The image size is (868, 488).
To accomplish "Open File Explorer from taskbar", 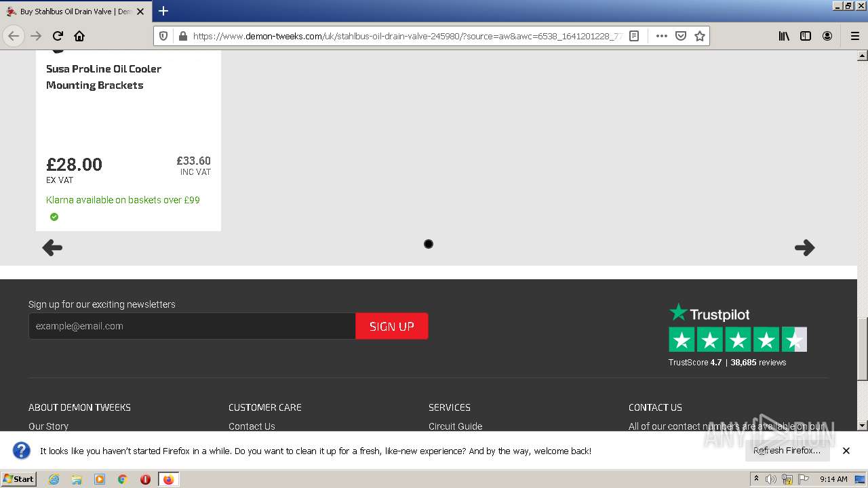I will (x=77, y=479).
